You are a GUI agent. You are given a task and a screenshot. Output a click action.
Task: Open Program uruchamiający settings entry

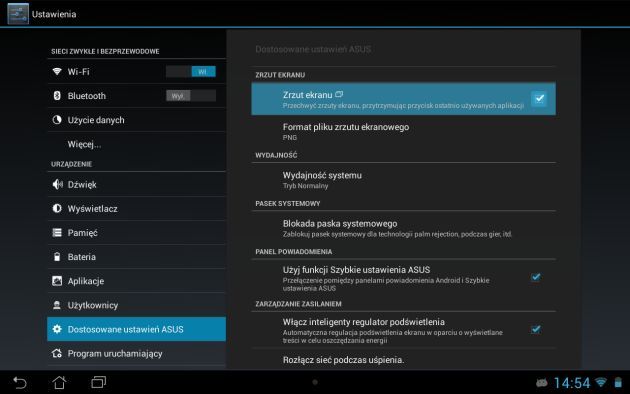(136, 353)
